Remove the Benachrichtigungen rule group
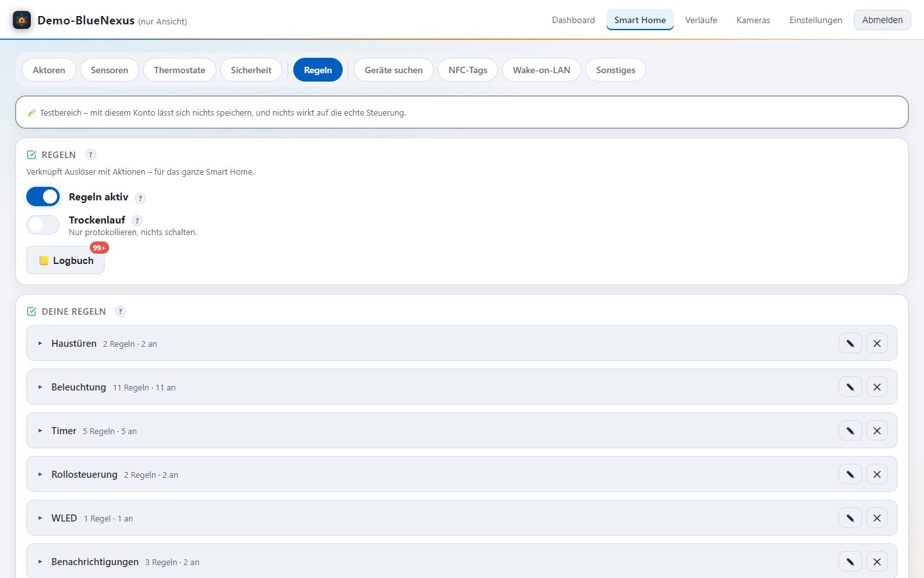This screenshot has width=924, height=578. [x=877, y=562]
